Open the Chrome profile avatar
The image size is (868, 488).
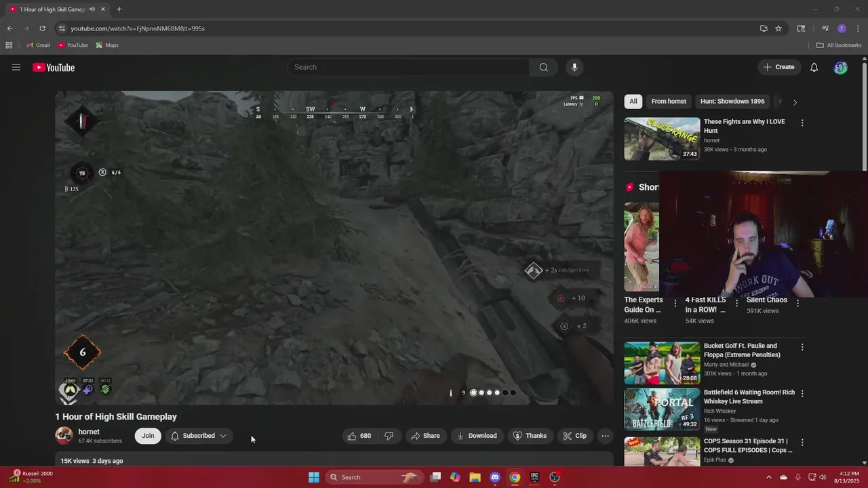tap(842, 28)
